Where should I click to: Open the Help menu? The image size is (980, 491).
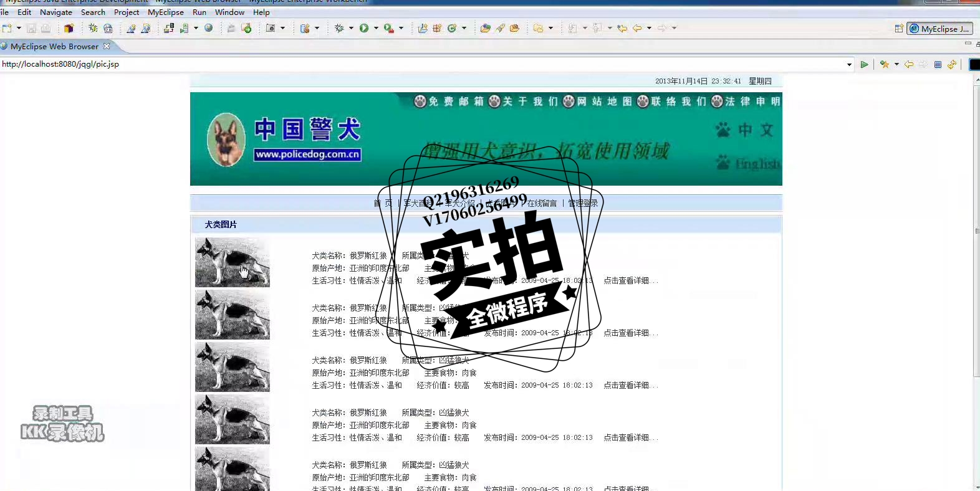261,12
